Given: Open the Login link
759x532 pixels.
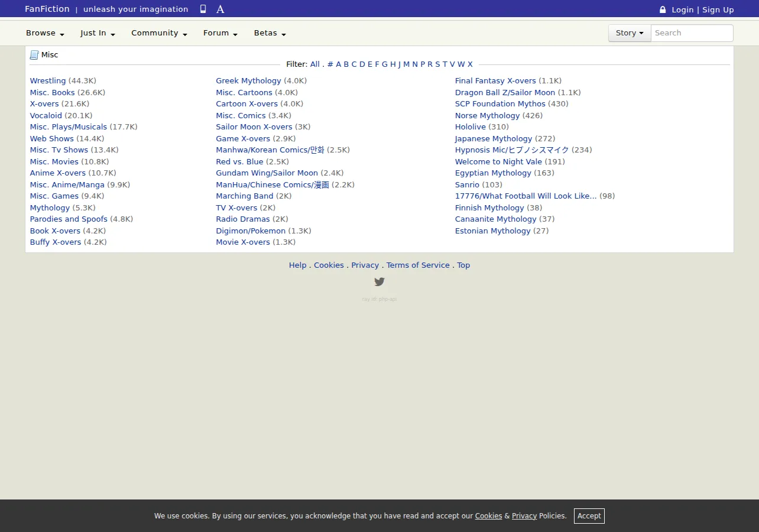Looking at the screenshot, I should pos(683,9).
